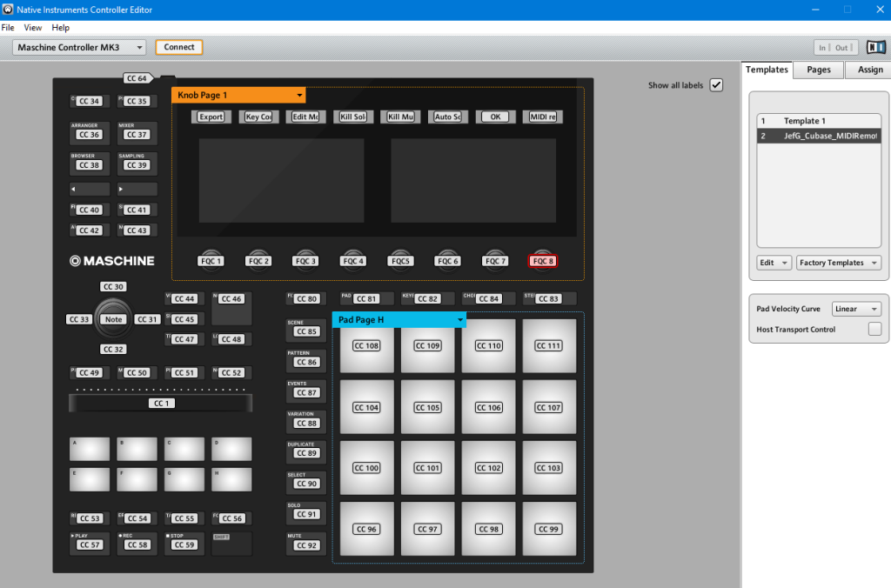Select encoder down direction CC 32

[x=113, y=349]
